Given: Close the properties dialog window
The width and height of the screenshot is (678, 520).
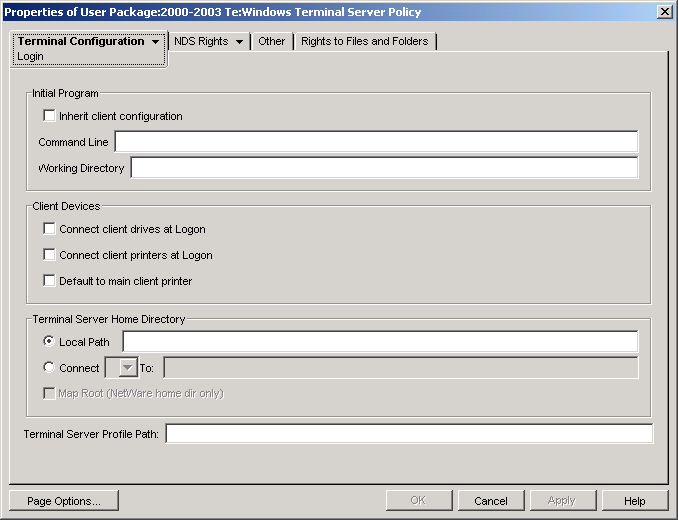Looking at the screenshot, I should click(x=665, y=12).
